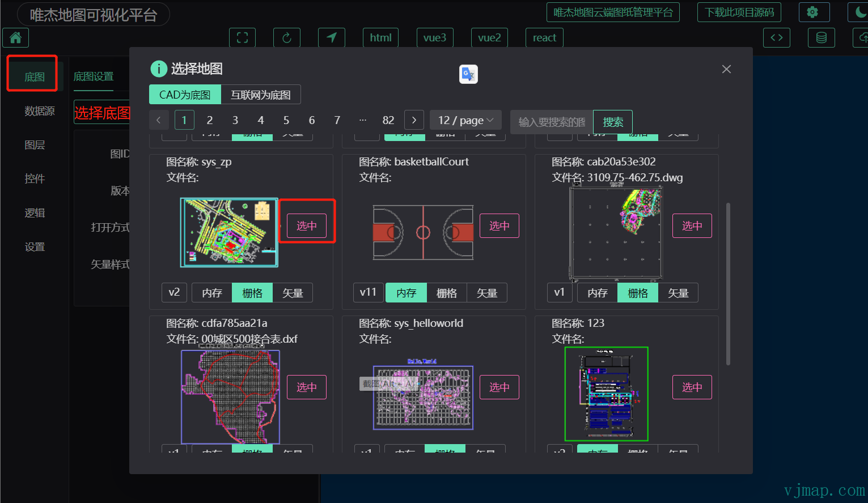868x503 pixels.
Task: Select 栅格 mode for cab20a53e302
Action: tap(638, 293)
